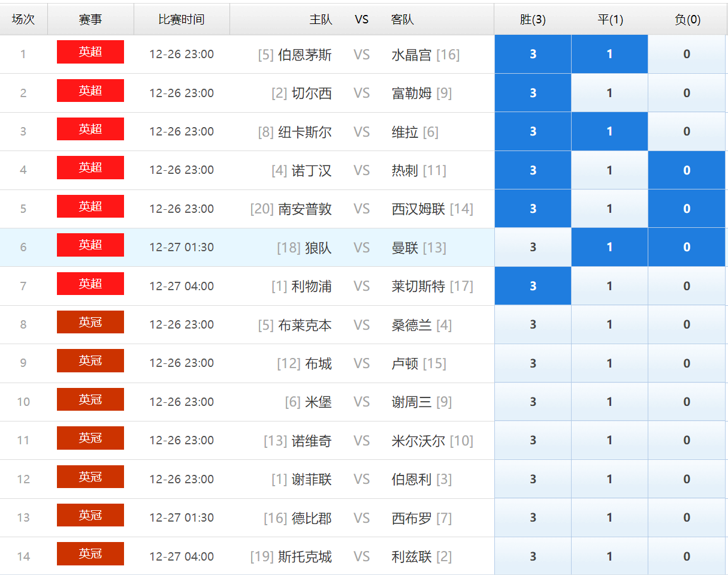Click the 场次 column header

[x=23, y=19]
